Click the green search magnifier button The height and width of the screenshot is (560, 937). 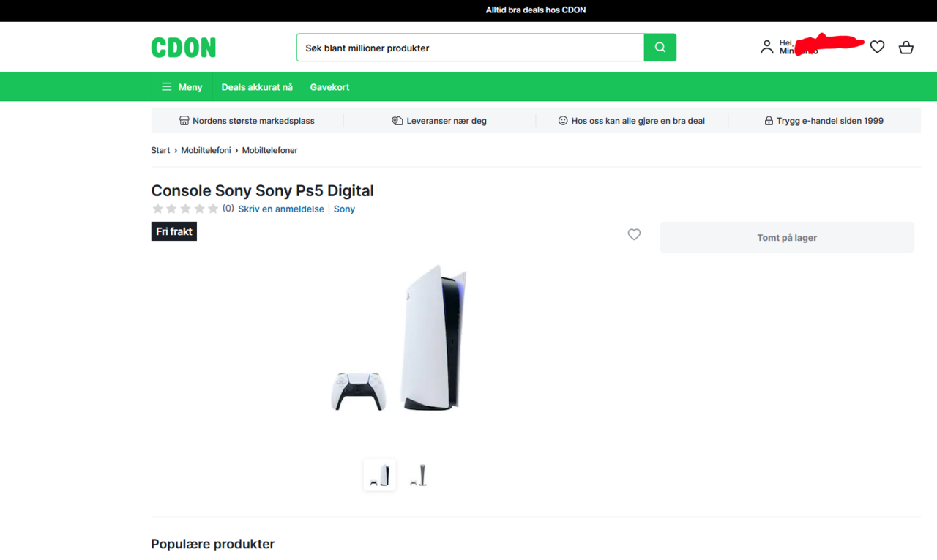pyautogui.click(x=660, y=48)
